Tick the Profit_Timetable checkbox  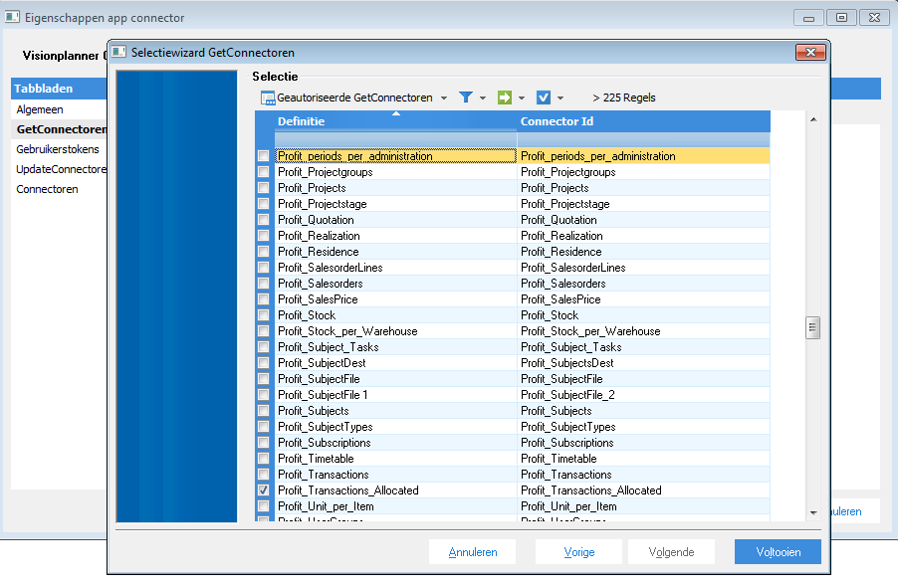tap(264, 458)
